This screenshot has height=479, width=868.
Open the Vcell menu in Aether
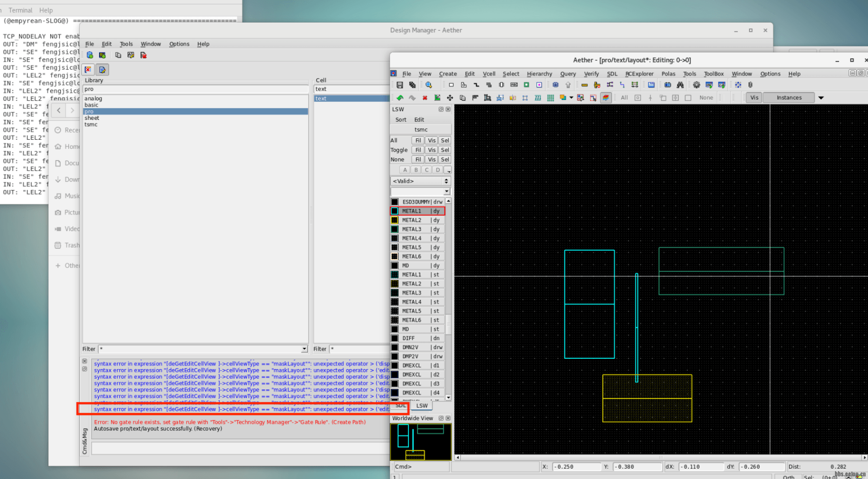click(489, 74)
